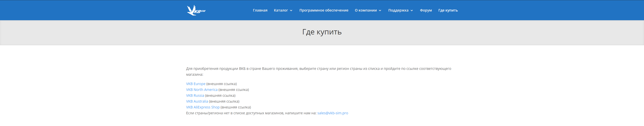
Task: Click the Где купить page heading
Action: click(x=322, y=32)
